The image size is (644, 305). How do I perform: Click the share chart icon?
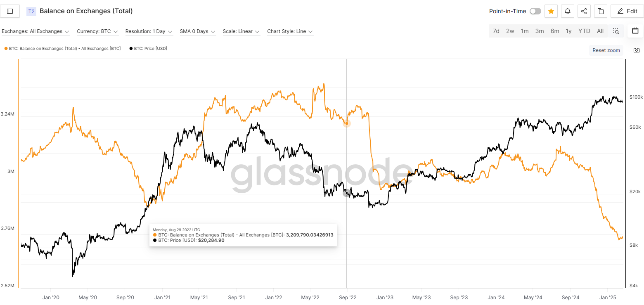(x=584, y=11)
